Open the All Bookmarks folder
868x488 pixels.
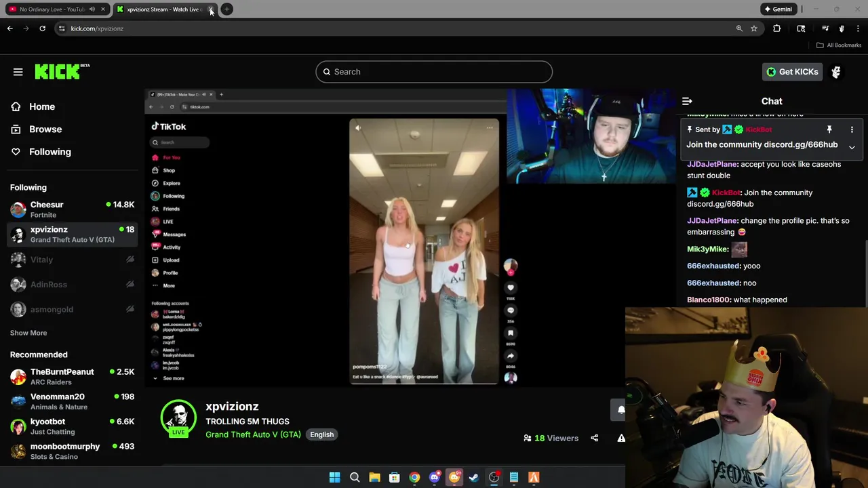[839, 45]
